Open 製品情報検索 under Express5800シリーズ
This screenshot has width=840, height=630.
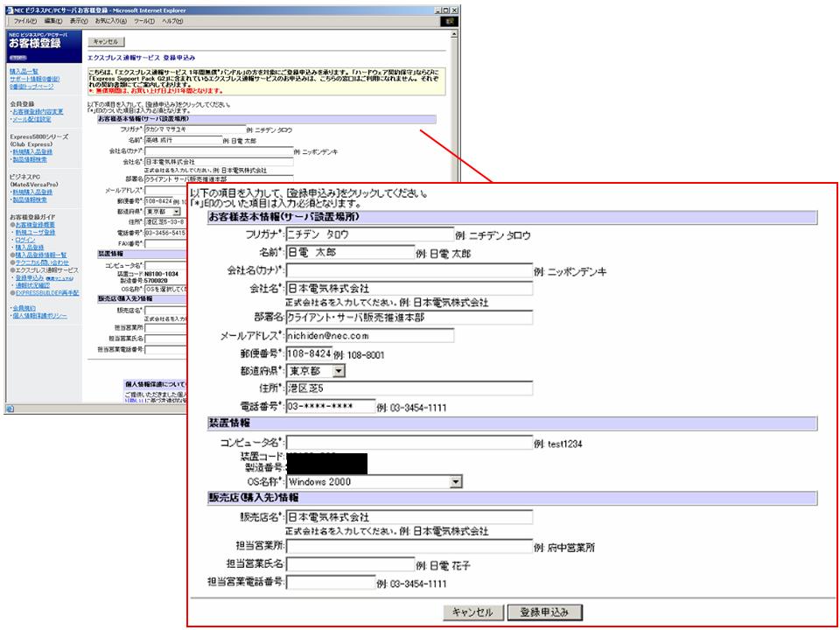coord(30,159)
